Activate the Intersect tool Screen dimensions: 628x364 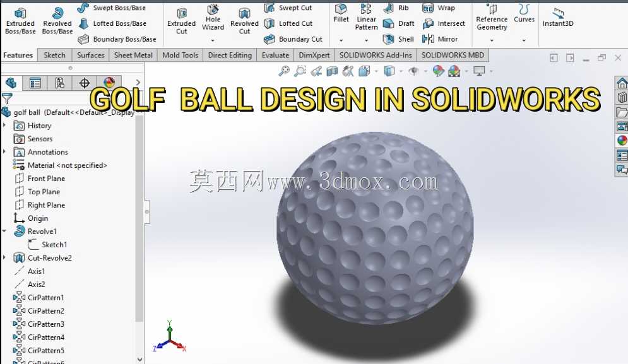pyautogui.click(x=444, y=23)
